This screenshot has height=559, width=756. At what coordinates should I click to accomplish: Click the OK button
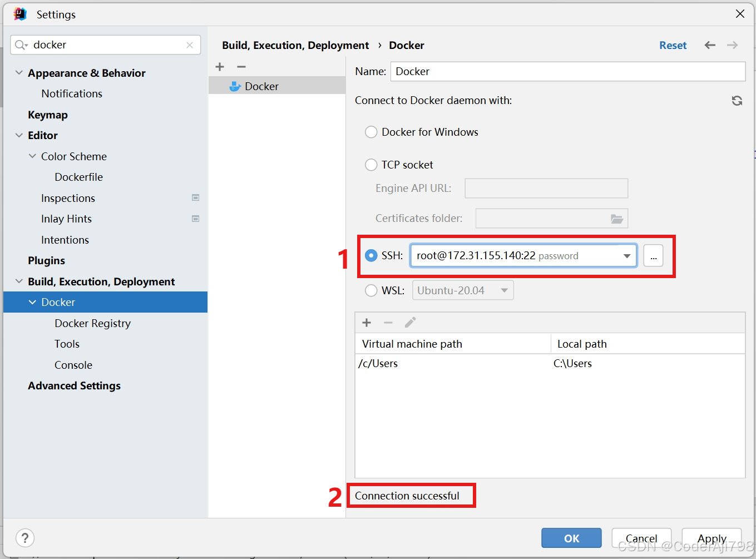coord(571,538)
